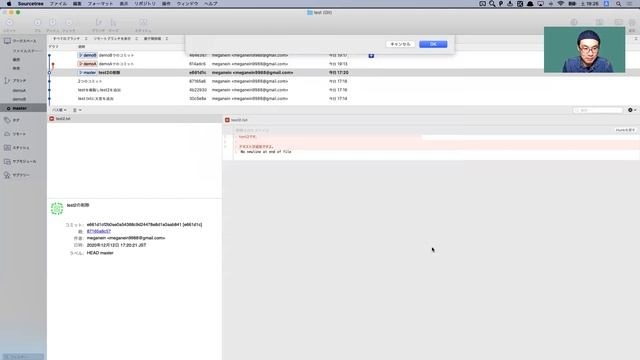
Task: Select the master commit row e661d1c
Action: click(343, 73)
